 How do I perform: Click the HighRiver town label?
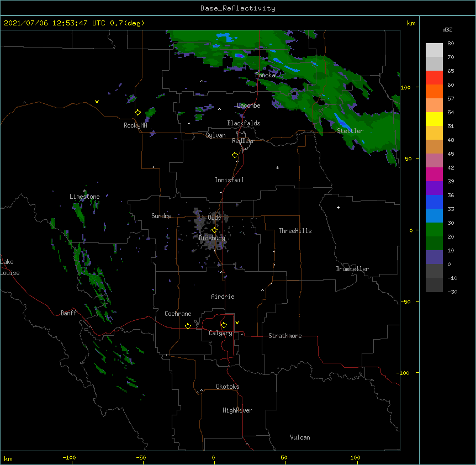(x=237, y=410)
